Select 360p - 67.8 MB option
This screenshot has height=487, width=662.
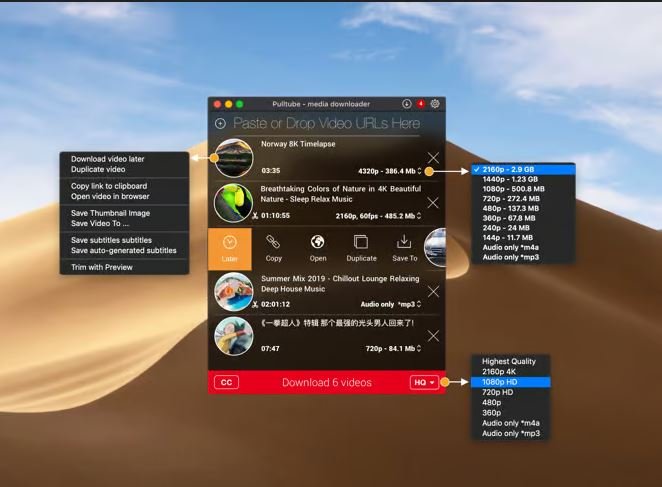coord(523,218)
